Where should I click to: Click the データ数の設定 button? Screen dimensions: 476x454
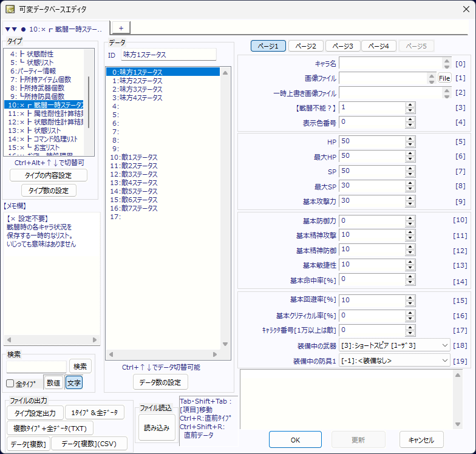(x=160, y=382)
